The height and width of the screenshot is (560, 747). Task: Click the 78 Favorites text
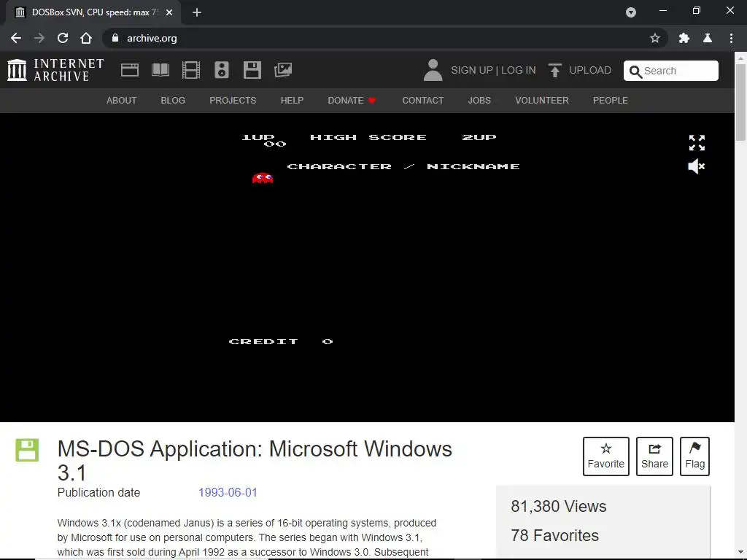[554, 535]
